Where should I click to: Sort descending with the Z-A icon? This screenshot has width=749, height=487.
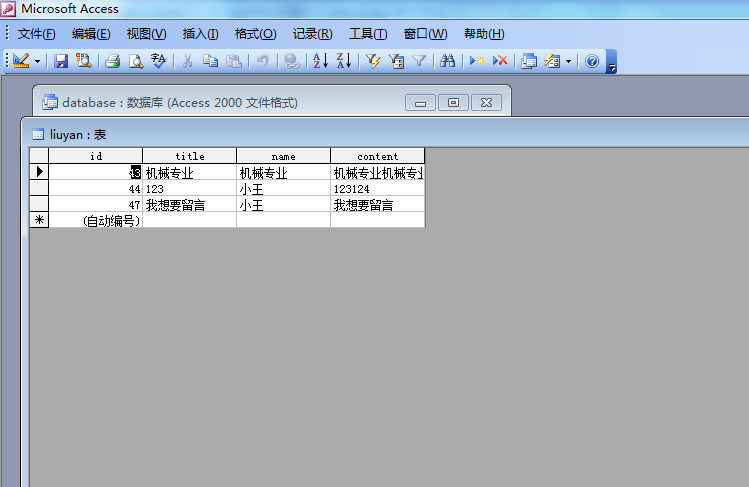[344, 61]
